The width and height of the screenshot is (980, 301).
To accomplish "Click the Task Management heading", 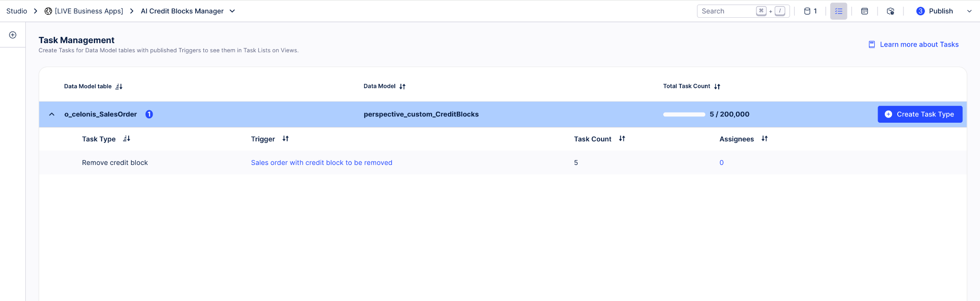I will 77,40.
